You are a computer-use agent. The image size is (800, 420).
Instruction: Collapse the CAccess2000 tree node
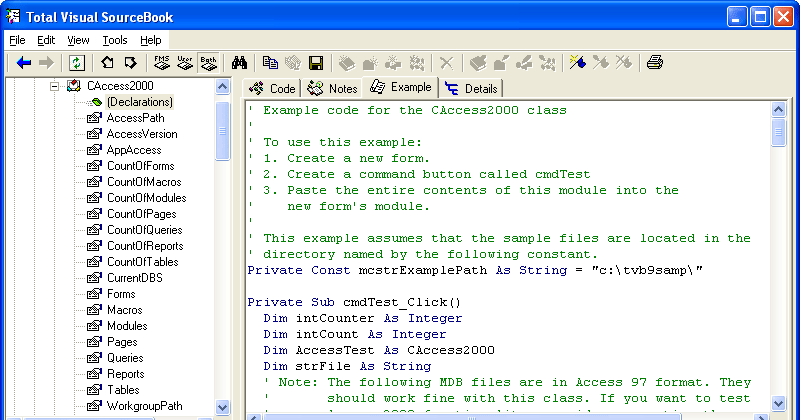click(54, 86)
